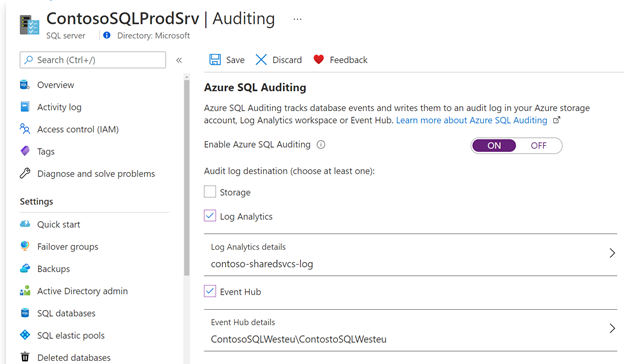Uncheck the Event Hub checkbox

[x=210, y=291]
